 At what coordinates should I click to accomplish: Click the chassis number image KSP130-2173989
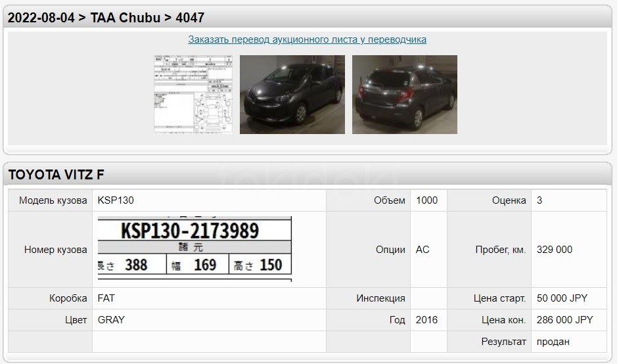[195, 249]
